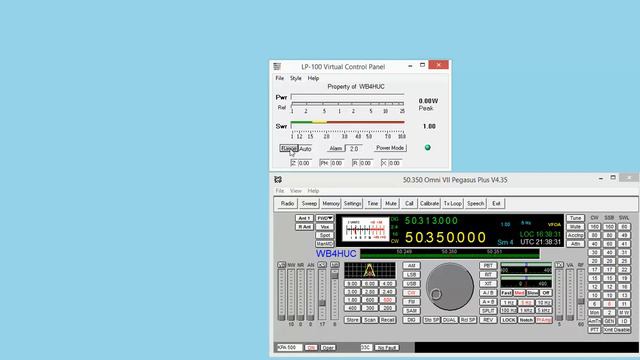
Task: Click the KPA 500 field
Action: [289, 347]
